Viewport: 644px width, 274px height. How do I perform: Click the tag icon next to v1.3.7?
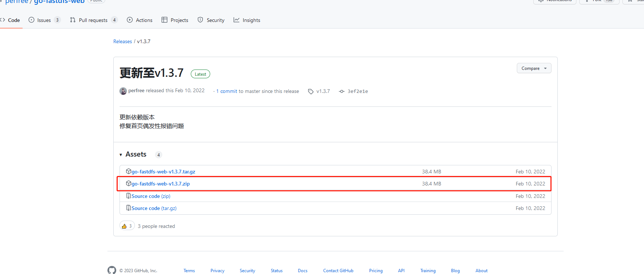(x=311, y=91)
